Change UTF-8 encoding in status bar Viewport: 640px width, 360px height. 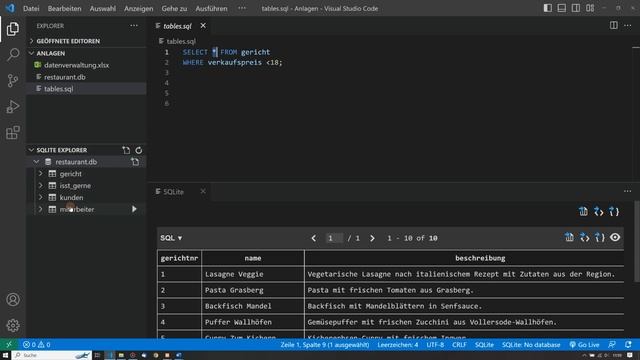[435, 344]
